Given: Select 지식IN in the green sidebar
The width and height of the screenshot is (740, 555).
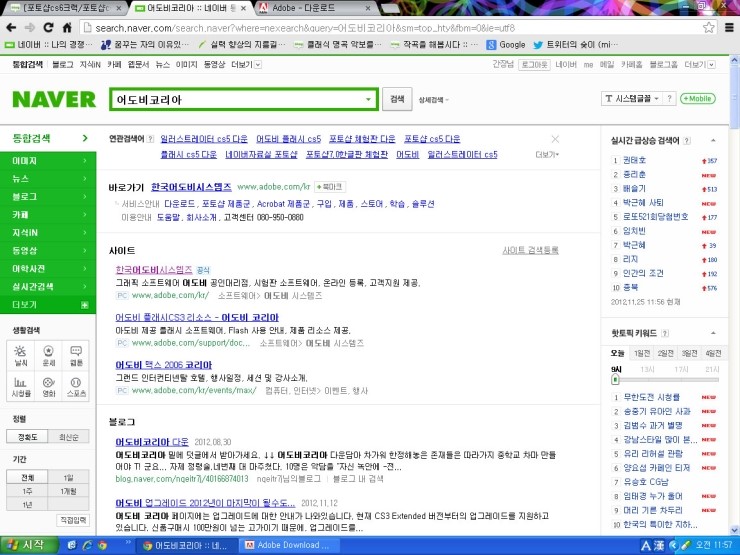Looking at the screenshot, I should pyautogui.click(x=48, y=233).
